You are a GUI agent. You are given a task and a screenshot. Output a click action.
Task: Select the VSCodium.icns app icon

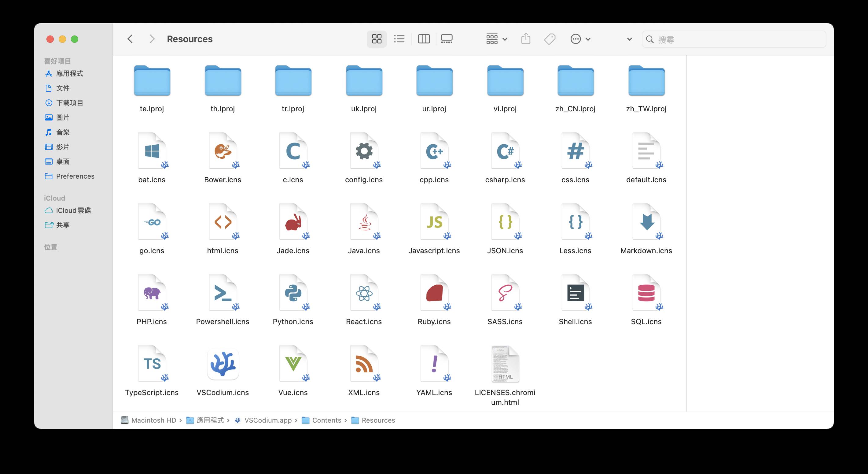(x=223, y=364)
